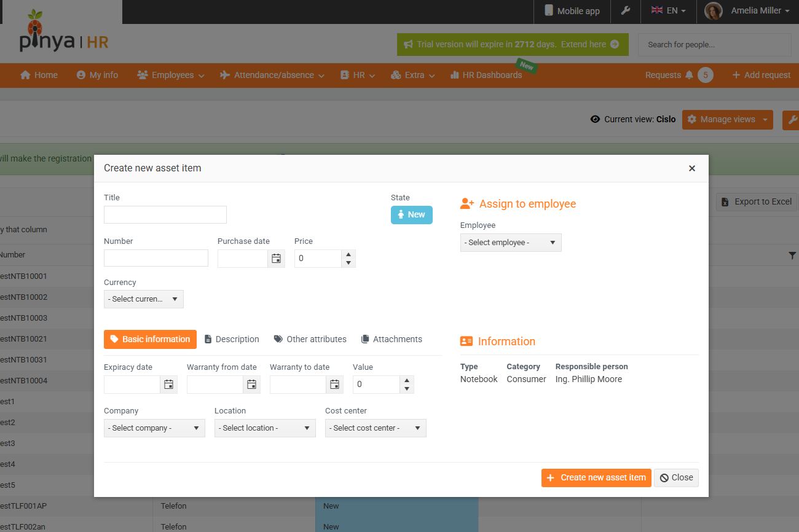Viewport: 799px width, 532px height.
Task: Switch to the Attachments tab
Action: (x=392, y=339)
